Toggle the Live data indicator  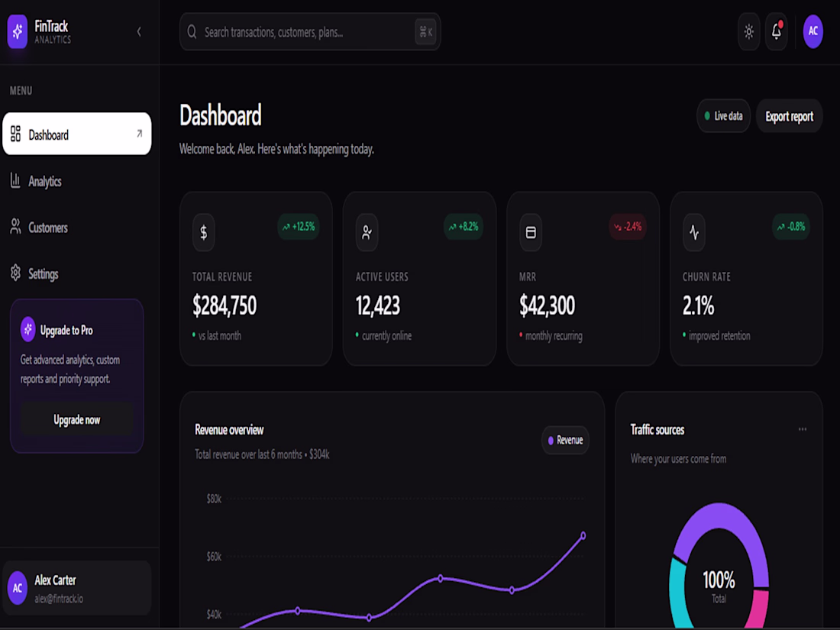[x=723, y=116]
